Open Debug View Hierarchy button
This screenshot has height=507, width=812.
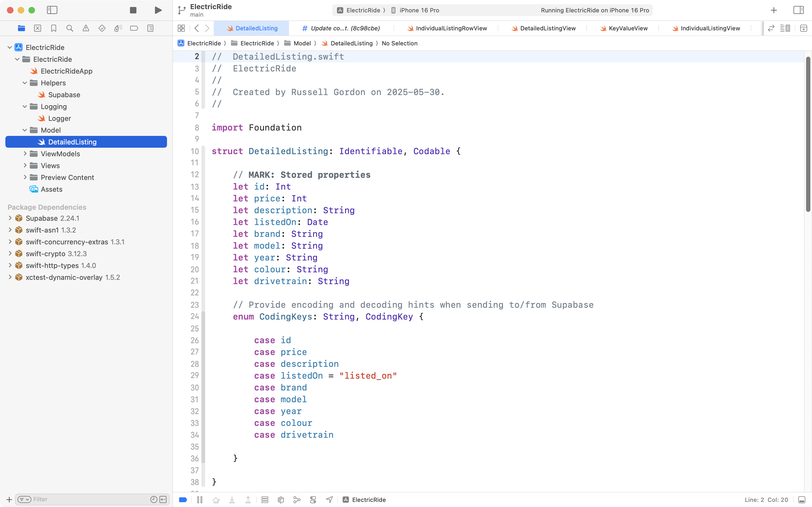tap(281, 500)
